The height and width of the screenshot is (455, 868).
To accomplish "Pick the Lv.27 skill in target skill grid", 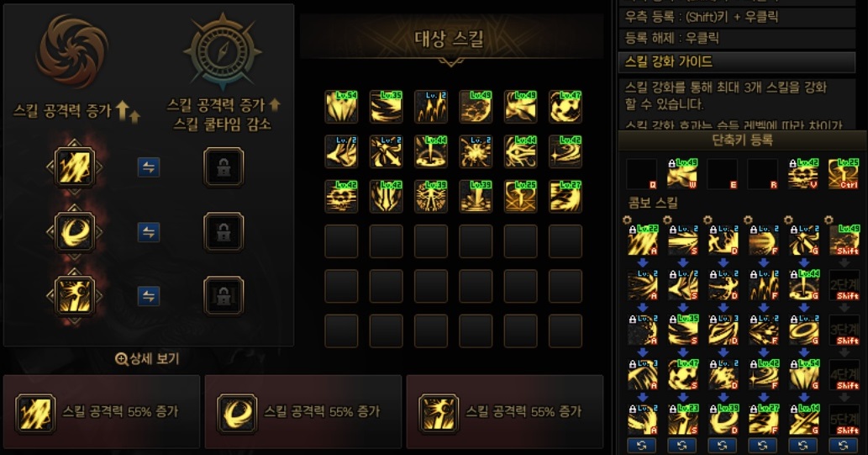I will point(566,196).
